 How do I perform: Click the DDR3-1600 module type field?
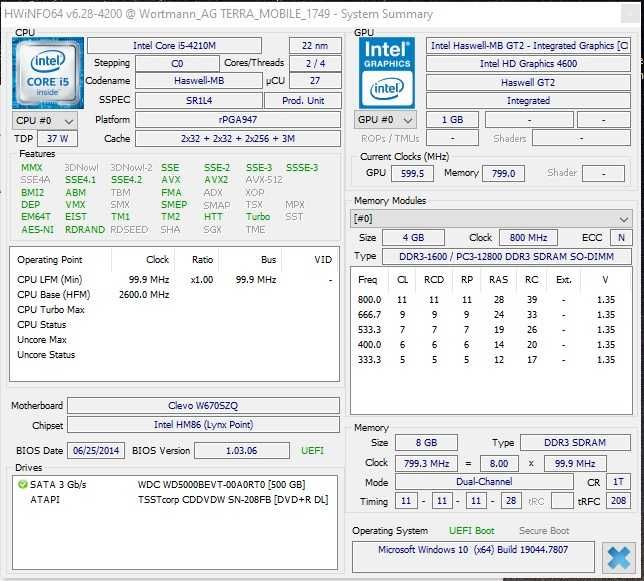[507, 257]
